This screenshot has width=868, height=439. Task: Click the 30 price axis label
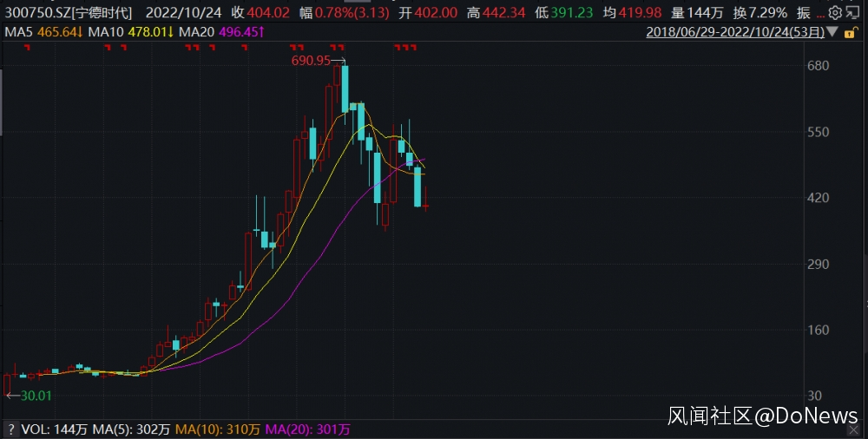point(814,396)
